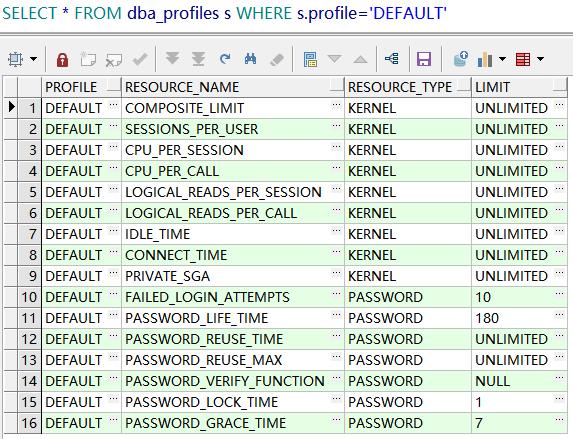
Task: Click the select-all grid icon in toolbar
Action: tap(15, 59)
